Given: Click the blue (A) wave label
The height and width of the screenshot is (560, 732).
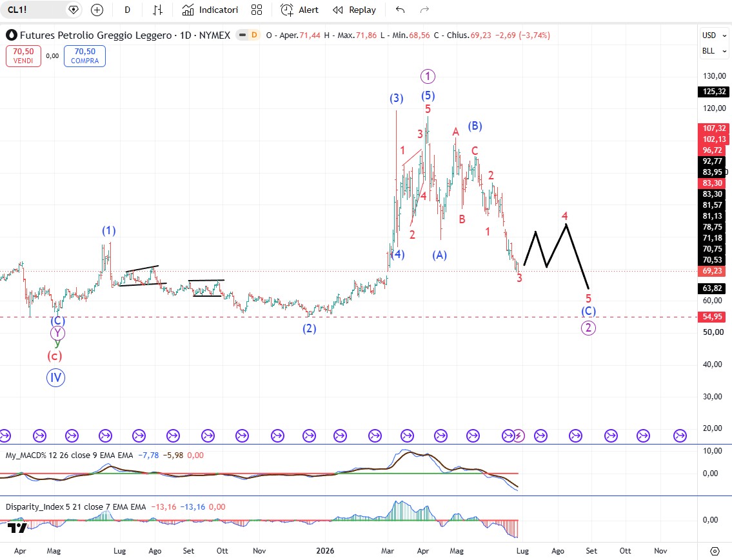Looking at the screenshot, I should point(439,255).
